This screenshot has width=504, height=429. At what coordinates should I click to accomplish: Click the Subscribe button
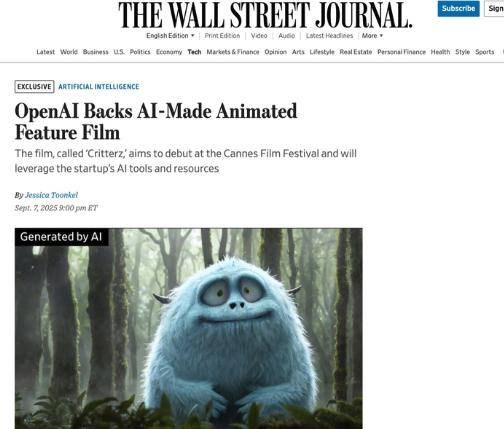point(458,9)
